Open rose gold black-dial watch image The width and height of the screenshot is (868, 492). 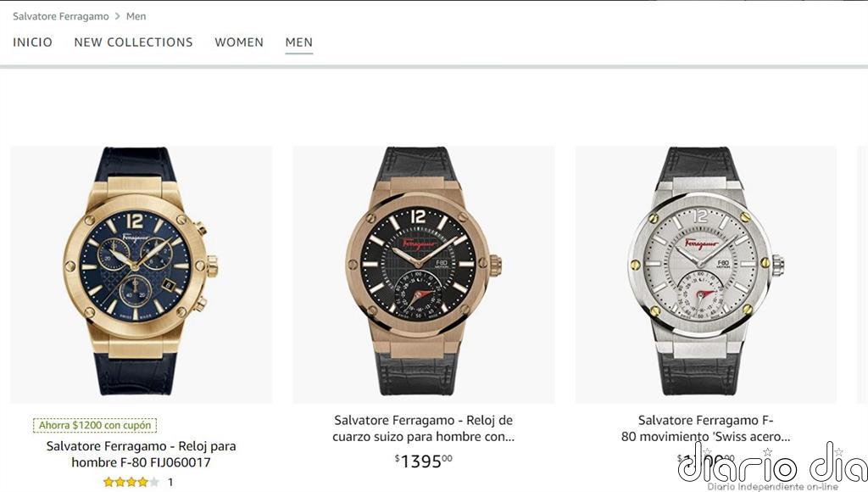(424, 274)
